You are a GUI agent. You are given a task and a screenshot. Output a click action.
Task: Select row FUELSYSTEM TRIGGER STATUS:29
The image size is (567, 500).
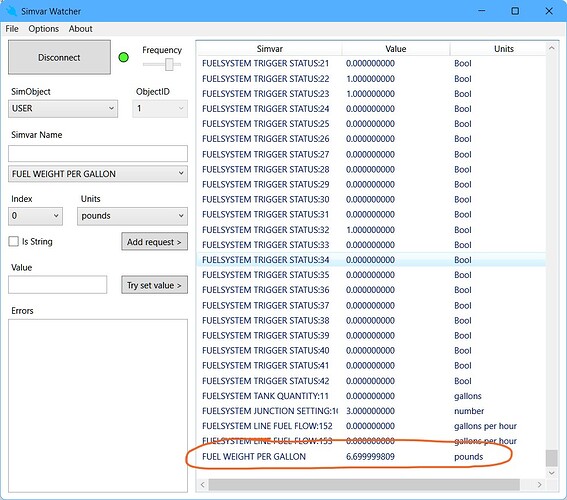tap(372, 185)
